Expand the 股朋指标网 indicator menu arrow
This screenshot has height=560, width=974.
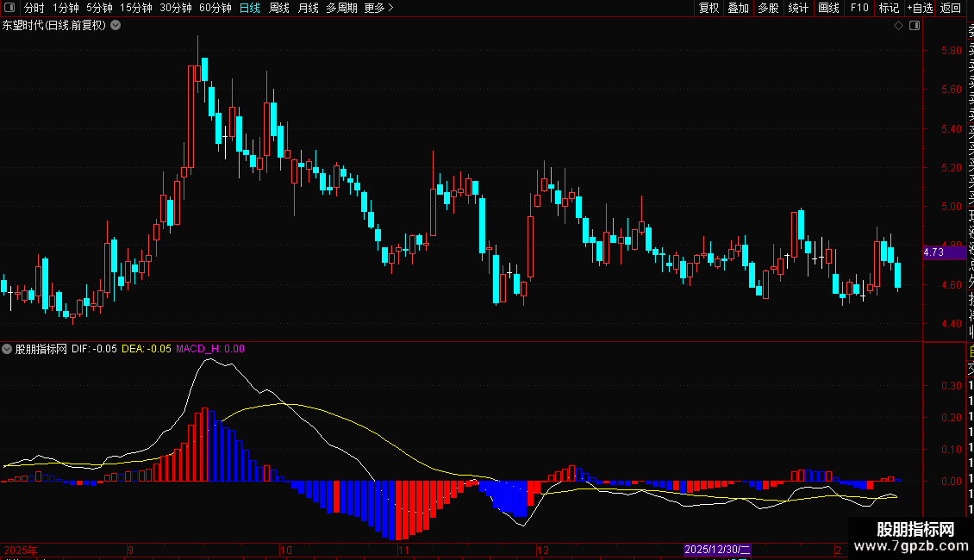click(x=7, y=349)
